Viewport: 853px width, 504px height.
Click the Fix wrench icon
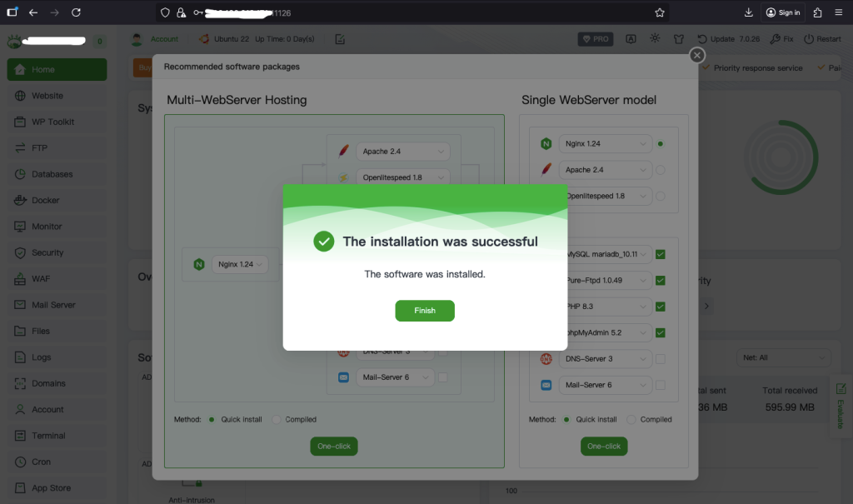tap(776, 39)
